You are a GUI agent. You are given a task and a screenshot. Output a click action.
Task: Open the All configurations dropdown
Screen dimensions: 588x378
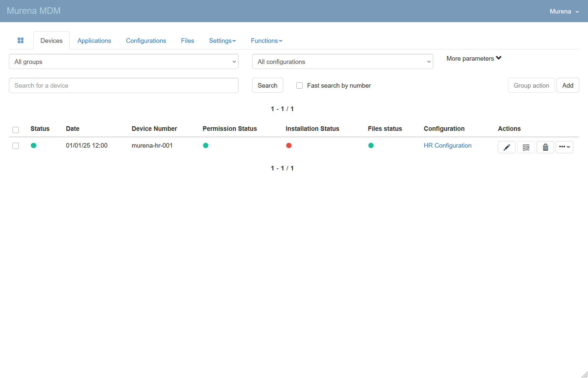(342, 62)
